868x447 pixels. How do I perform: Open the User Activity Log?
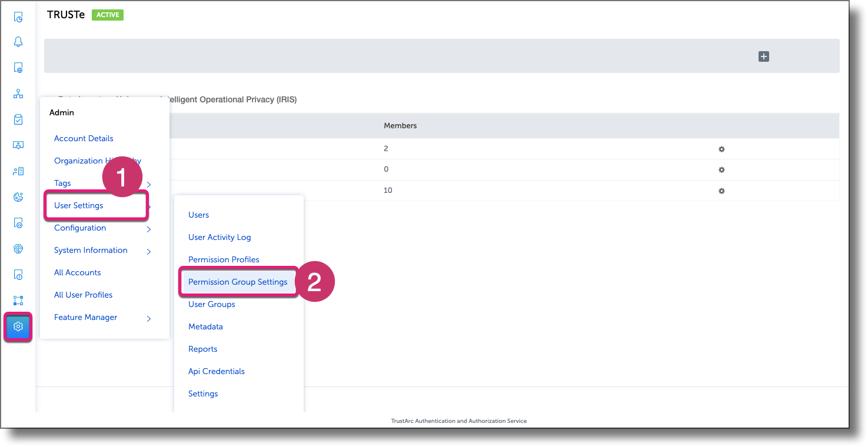pos(219,237)
